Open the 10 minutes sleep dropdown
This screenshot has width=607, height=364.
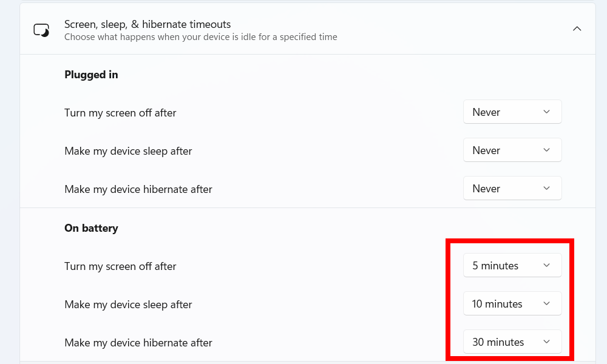[512, 304]
